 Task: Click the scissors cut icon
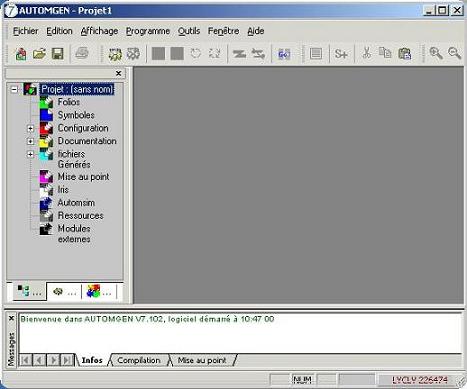[367, 53]
